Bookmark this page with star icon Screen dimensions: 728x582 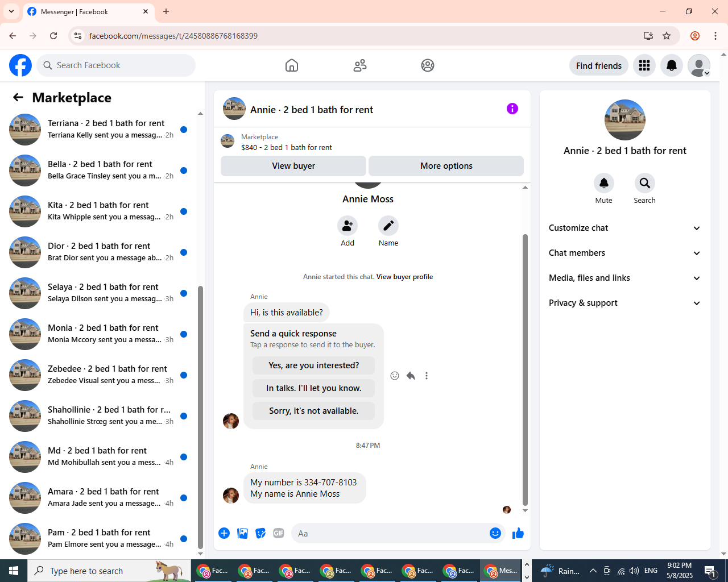[x=667, y=36]
